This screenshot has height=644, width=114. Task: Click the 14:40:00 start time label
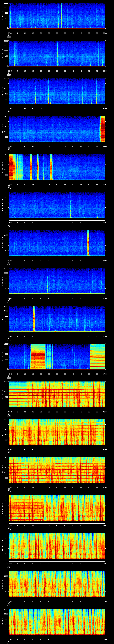click(x=9, y=147)
